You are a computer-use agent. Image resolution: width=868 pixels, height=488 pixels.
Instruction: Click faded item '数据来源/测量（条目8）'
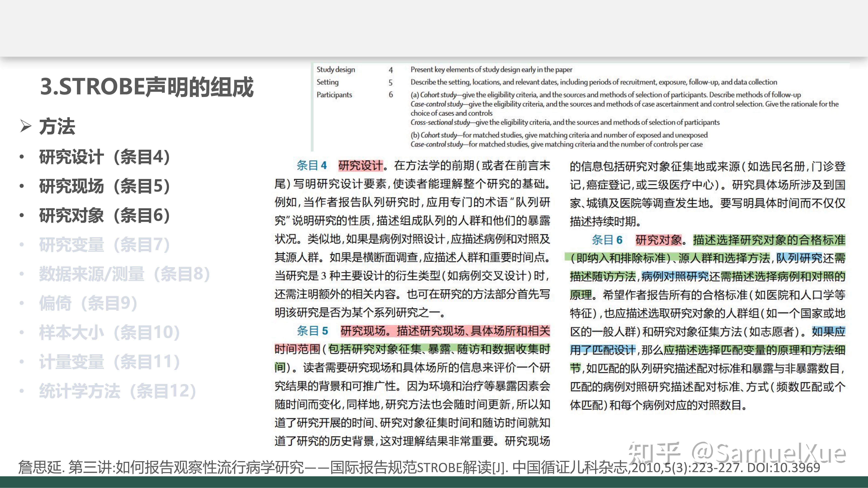pos(125,274)
